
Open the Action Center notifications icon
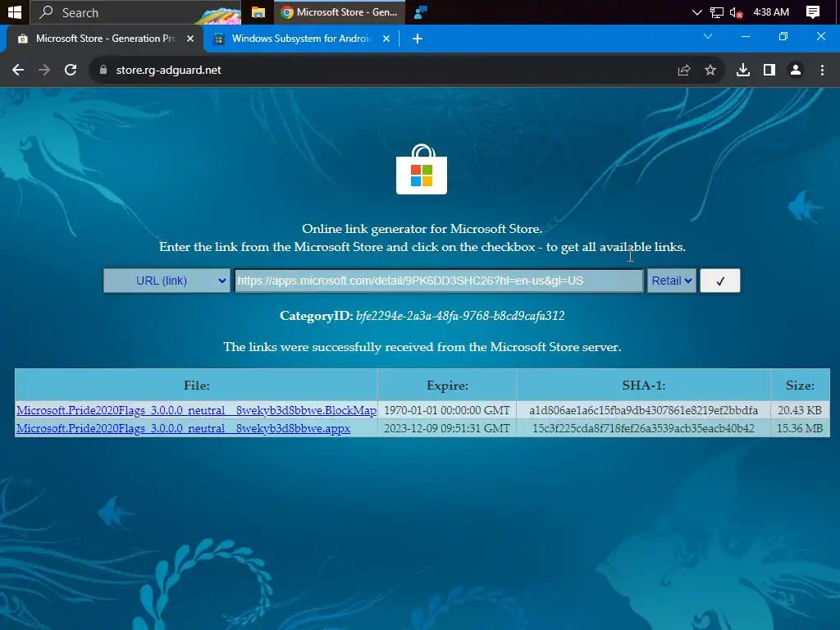[813, 11]
